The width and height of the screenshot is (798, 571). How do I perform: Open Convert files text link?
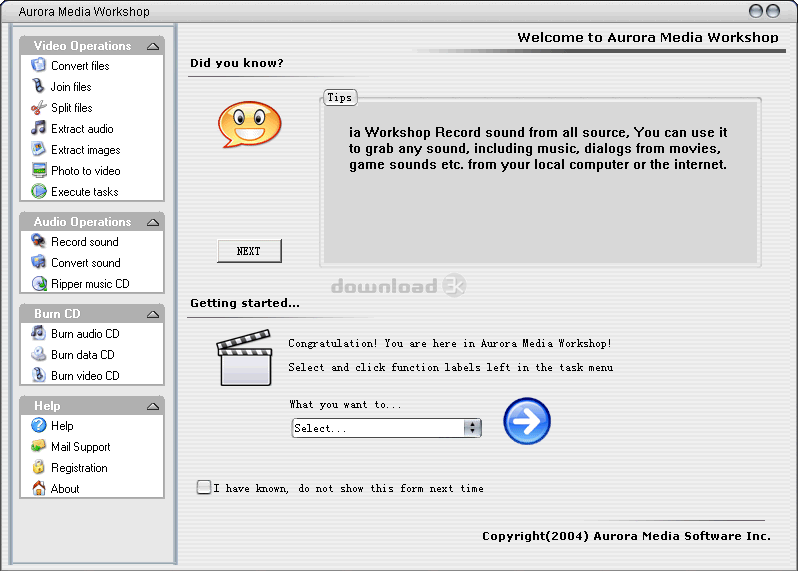(80, 66)
